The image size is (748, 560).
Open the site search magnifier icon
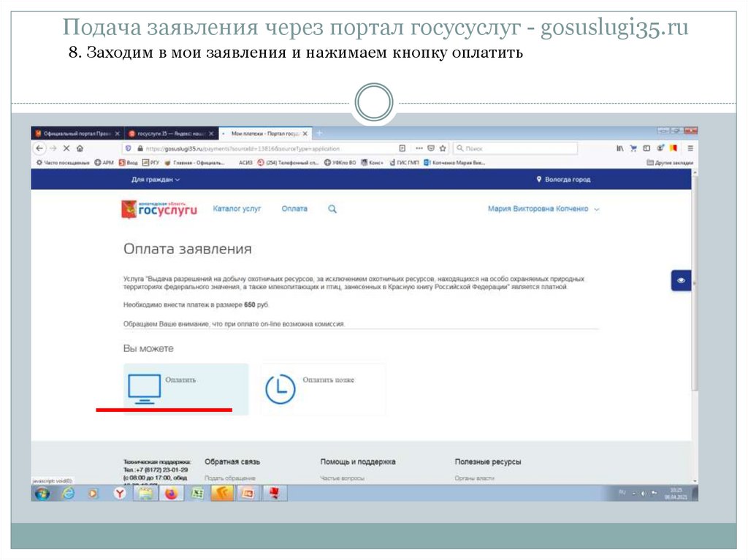point(332,209)
